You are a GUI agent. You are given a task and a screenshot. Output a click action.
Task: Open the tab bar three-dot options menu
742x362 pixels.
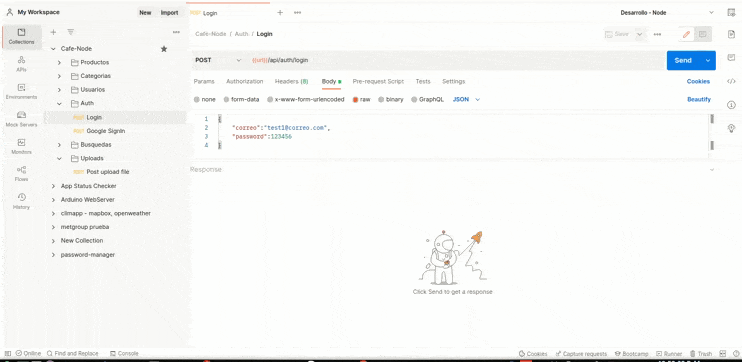297,13
